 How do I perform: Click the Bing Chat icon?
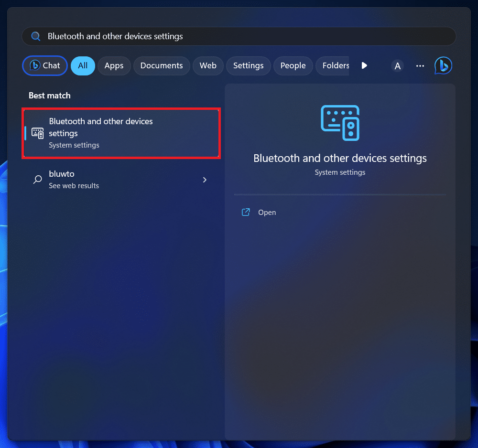(35, 65)
